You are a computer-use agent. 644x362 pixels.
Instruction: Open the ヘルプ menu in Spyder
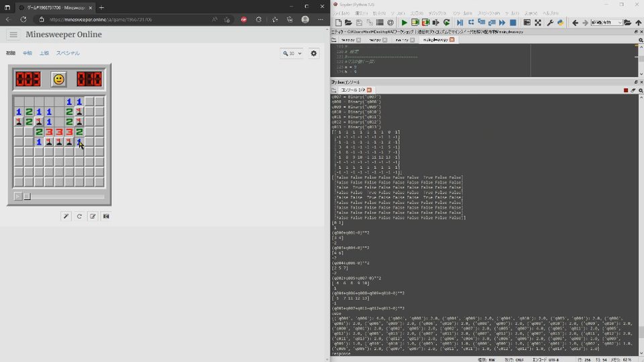point(550,13)
